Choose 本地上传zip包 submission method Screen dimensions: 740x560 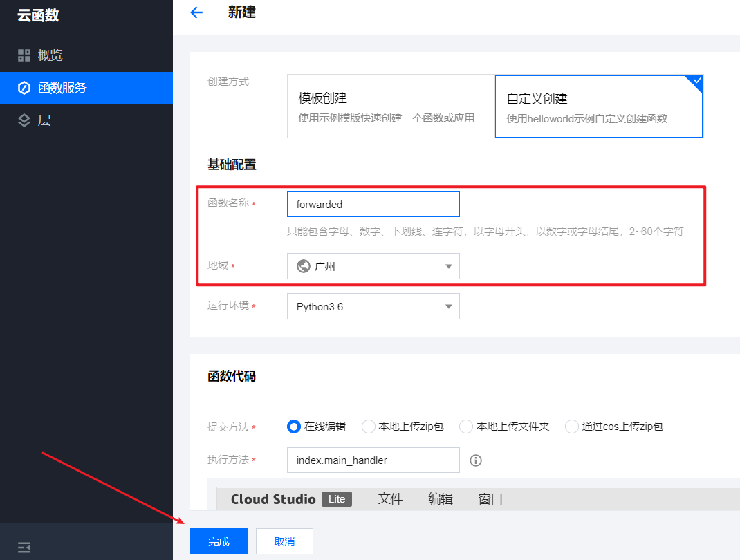point(368,427)
